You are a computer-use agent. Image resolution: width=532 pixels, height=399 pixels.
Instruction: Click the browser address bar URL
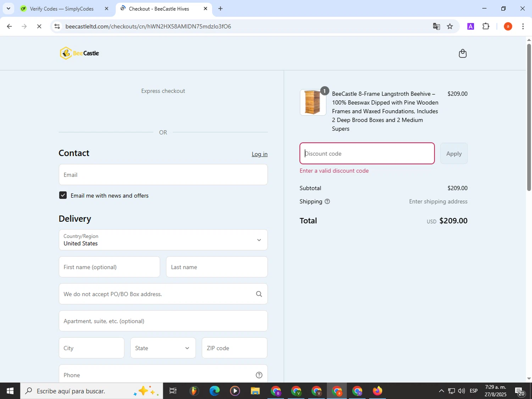(x=148, y=26)
